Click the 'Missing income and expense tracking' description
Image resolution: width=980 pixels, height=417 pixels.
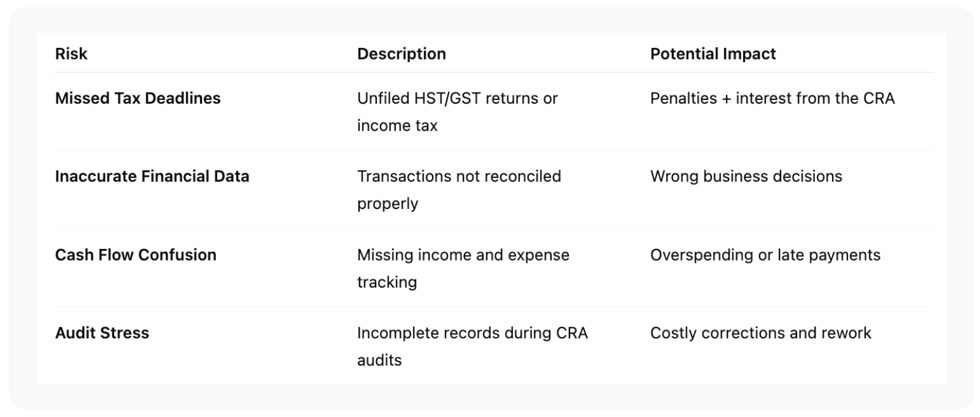coord(463,255)
